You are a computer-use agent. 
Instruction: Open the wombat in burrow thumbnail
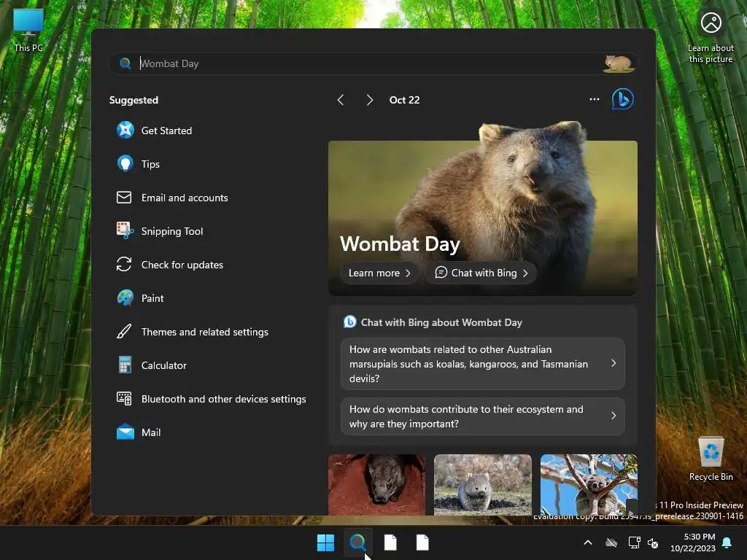coord(377,484)
